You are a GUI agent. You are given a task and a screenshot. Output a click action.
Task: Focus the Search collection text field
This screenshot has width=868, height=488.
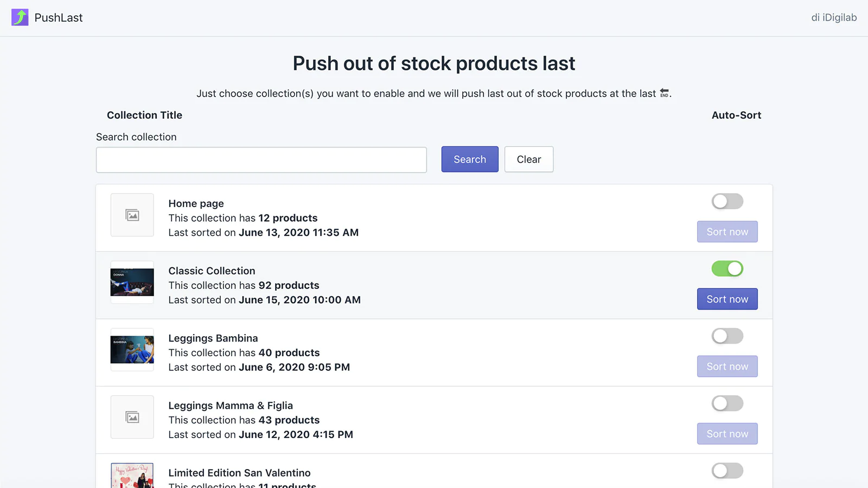pos(261,160)
